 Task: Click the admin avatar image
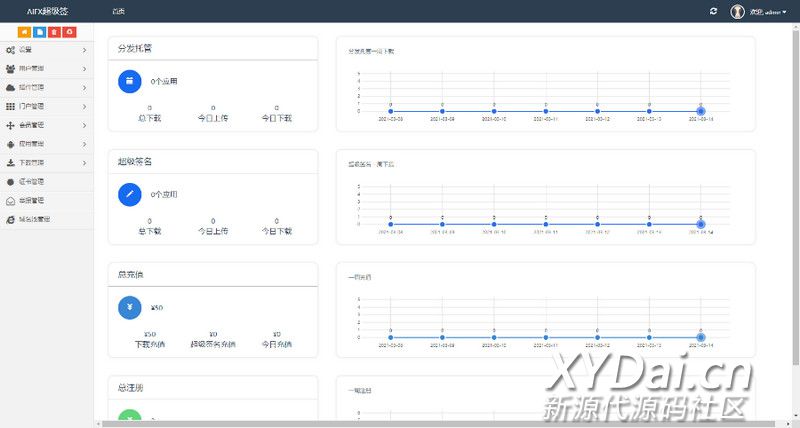point(737,11)
